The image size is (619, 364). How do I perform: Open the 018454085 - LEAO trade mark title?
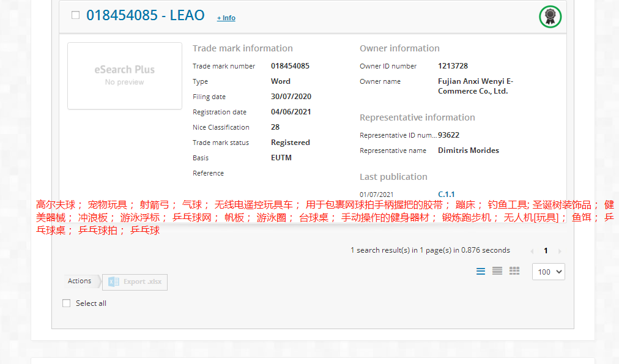[145, 15]
